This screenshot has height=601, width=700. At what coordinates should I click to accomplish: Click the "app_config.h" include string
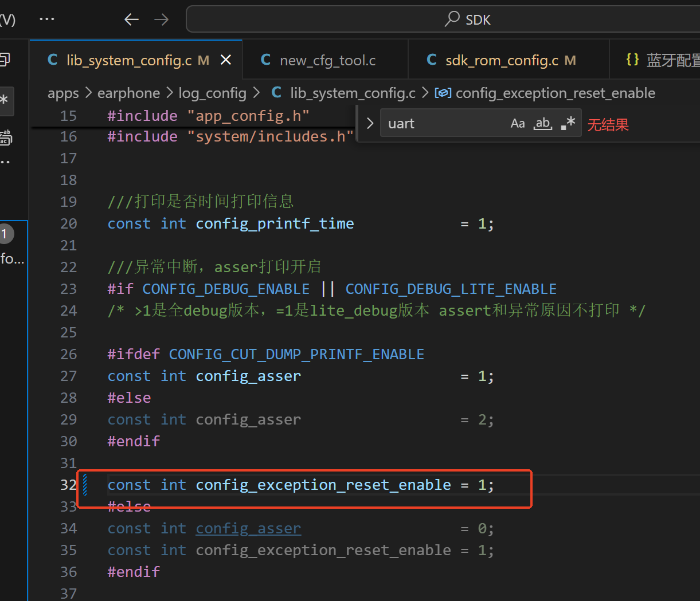point(248,116)
